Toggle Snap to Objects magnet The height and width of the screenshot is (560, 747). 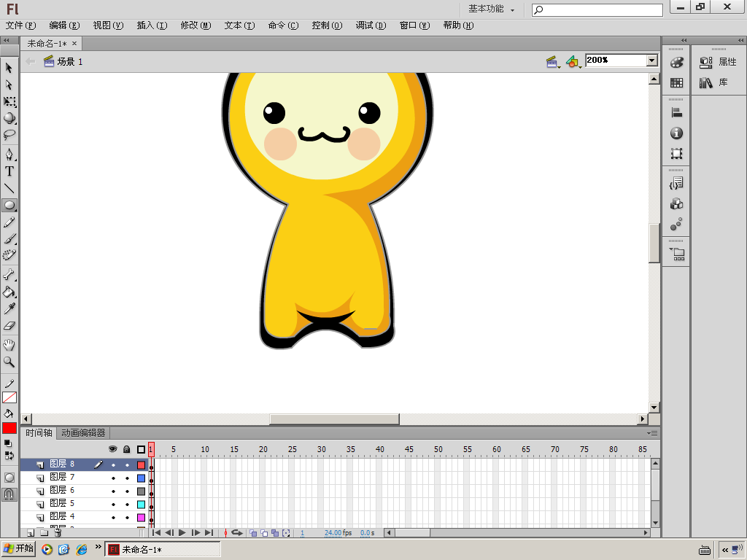click(x=9, y=494)
